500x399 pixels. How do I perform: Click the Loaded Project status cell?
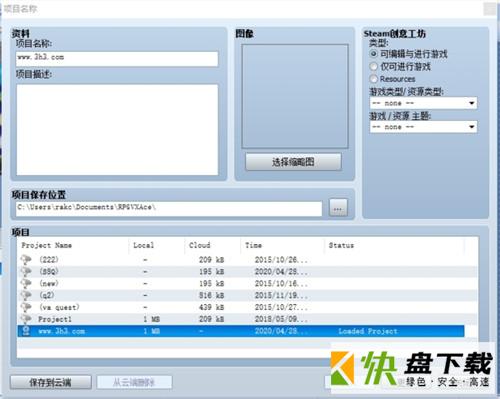[x=368, y=331]
